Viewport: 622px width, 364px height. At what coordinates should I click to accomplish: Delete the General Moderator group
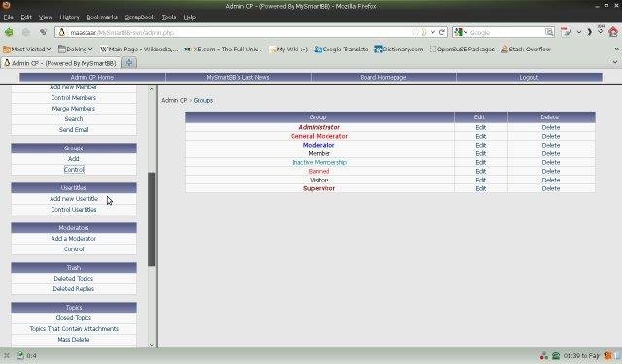pos(551,136)
